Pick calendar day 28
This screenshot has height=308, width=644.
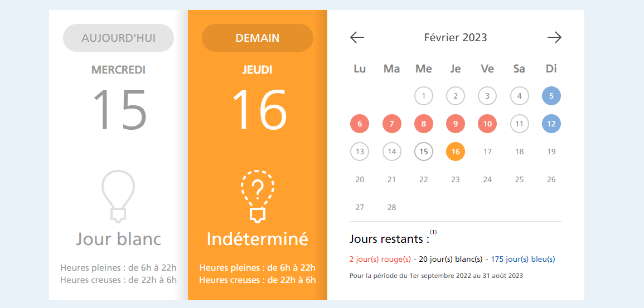[392, 207]
